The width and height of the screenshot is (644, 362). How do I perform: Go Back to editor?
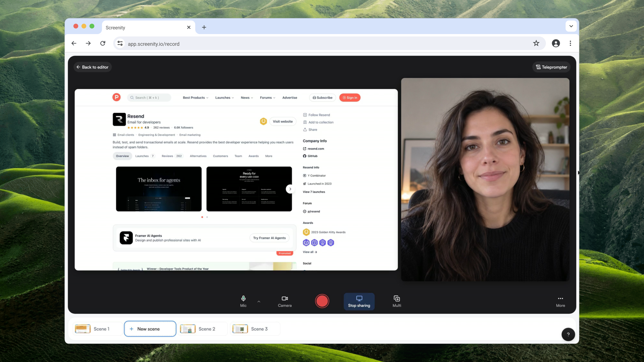pyautogui.click(x=93, y=67)
